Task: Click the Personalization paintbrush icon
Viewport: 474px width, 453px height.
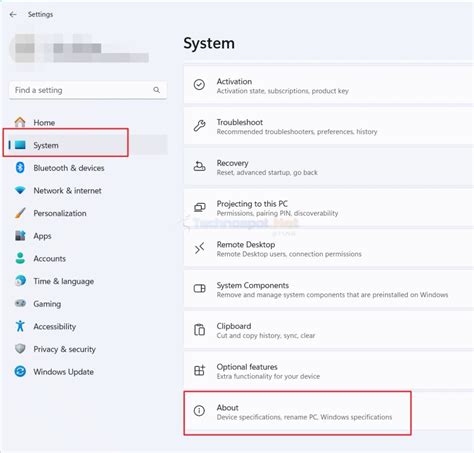Action: pos(20,213)
